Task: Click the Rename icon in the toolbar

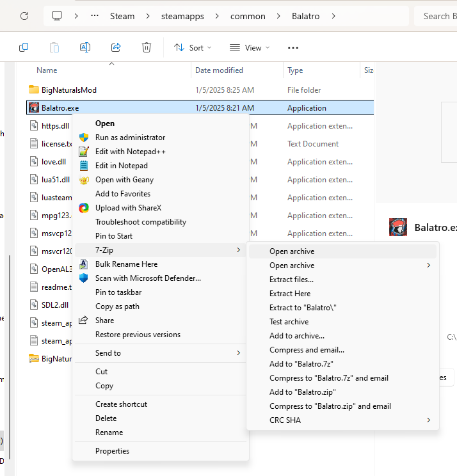Action: (85, 47)
